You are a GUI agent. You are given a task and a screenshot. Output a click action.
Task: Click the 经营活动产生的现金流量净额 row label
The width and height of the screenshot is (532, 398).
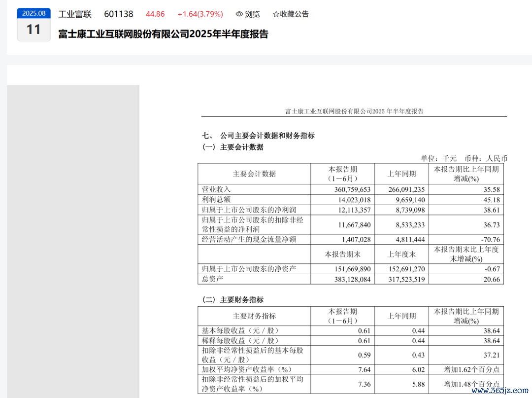[x=249, y=239]
